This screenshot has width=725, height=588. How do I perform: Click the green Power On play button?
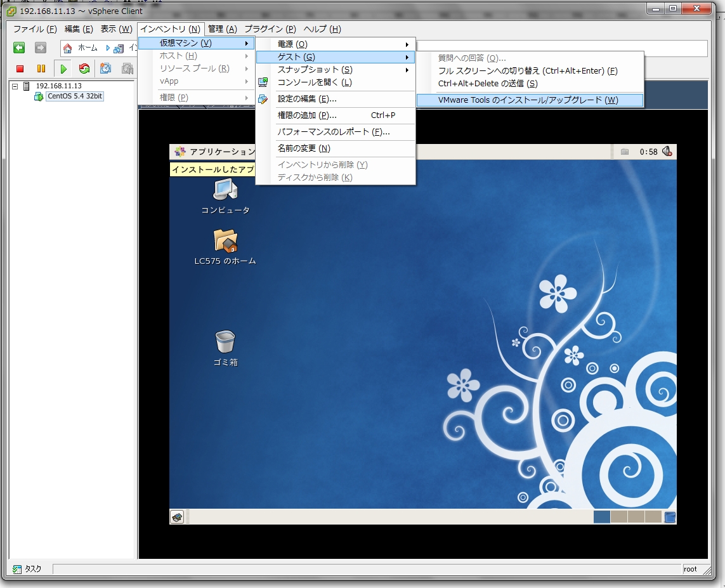coord(63,69)
